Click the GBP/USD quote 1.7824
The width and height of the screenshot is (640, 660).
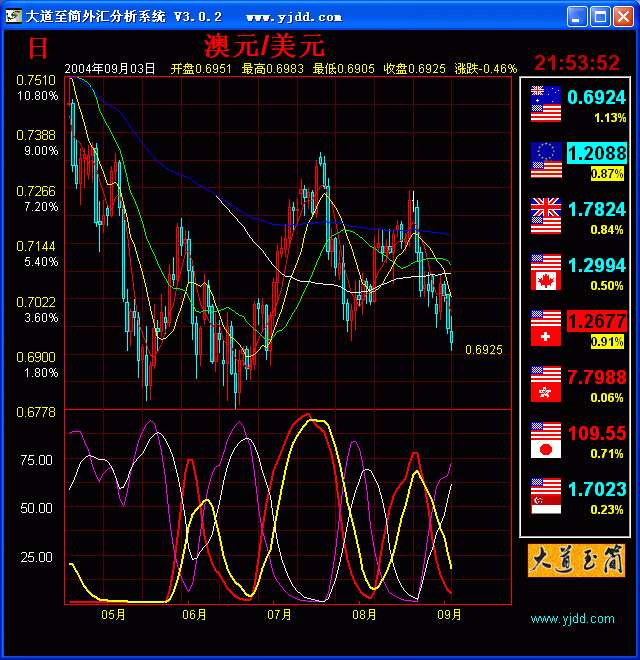pyautogui.click(x=597, y=209)
